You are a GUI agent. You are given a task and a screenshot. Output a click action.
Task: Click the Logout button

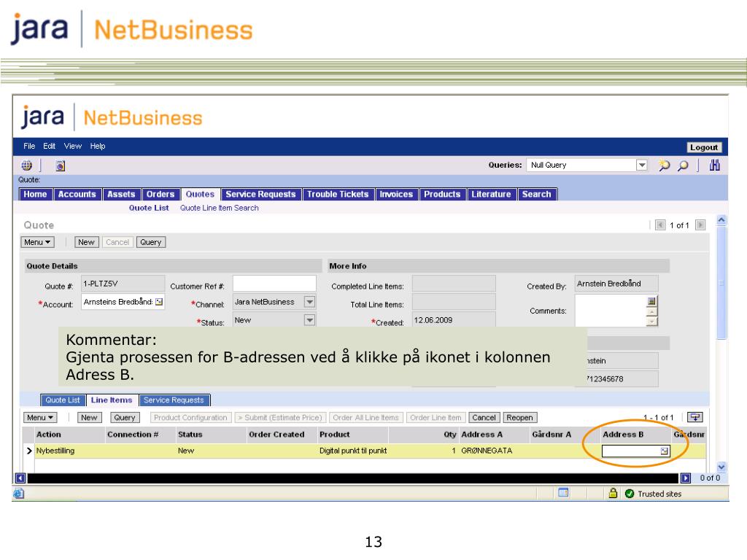click(x=704, y=147)
